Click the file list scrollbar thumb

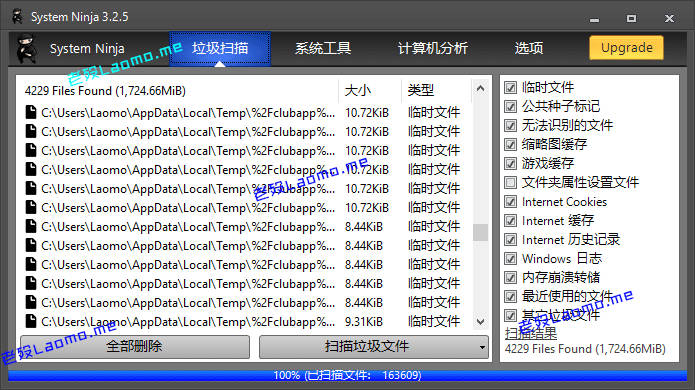(480, 232)
